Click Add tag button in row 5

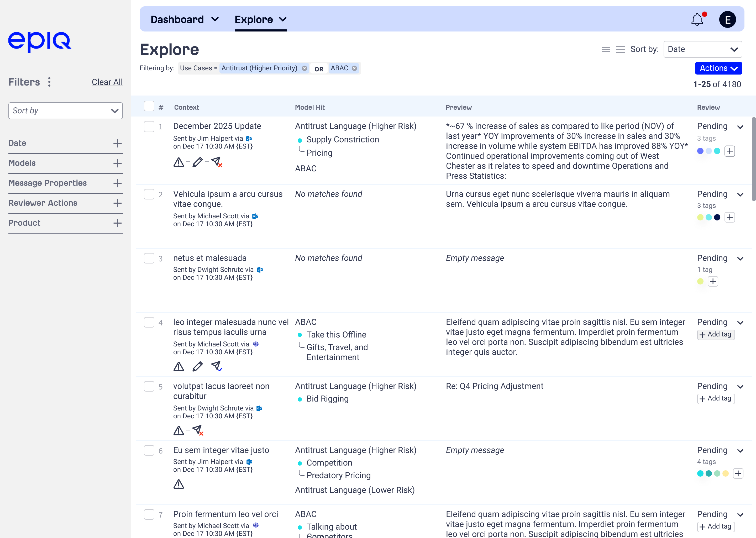[716, 399]
